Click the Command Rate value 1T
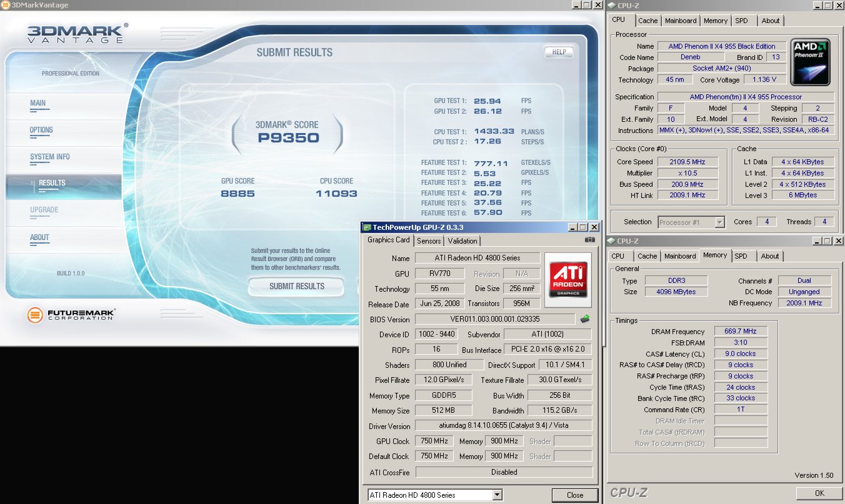 [x=740, y=410]
